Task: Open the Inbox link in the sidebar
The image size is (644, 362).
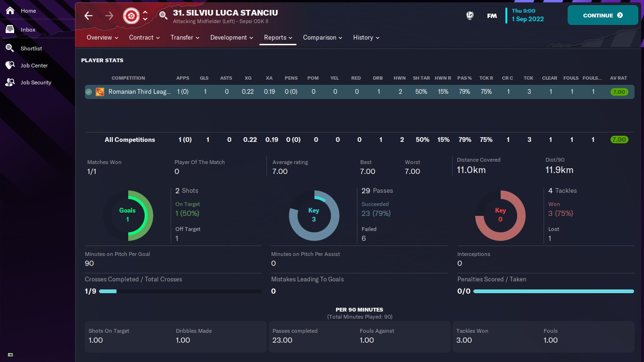Action: click(x=28, y=30)
